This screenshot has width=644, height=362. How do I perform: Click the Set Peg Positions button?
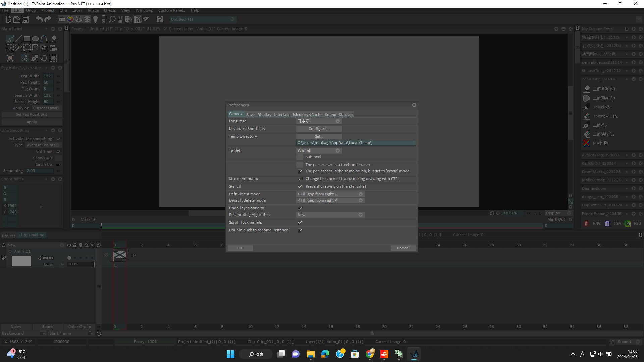point(32,114)
